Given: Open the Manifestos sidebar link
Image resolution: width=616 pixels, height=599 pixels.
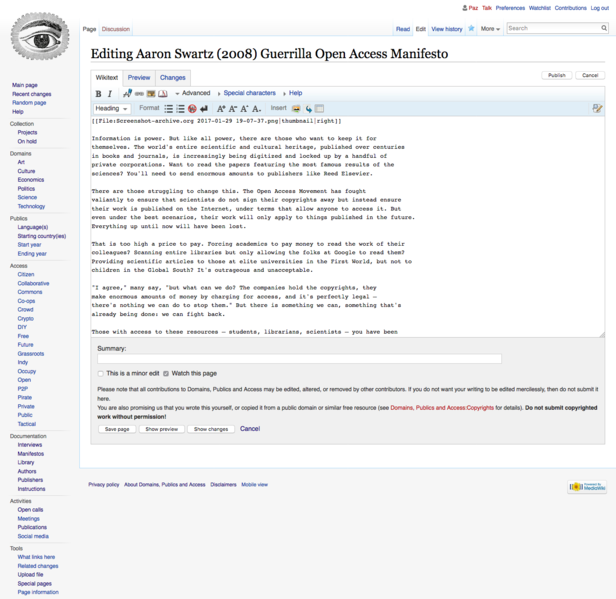Looking at the screenshot, I should [31, 454].
